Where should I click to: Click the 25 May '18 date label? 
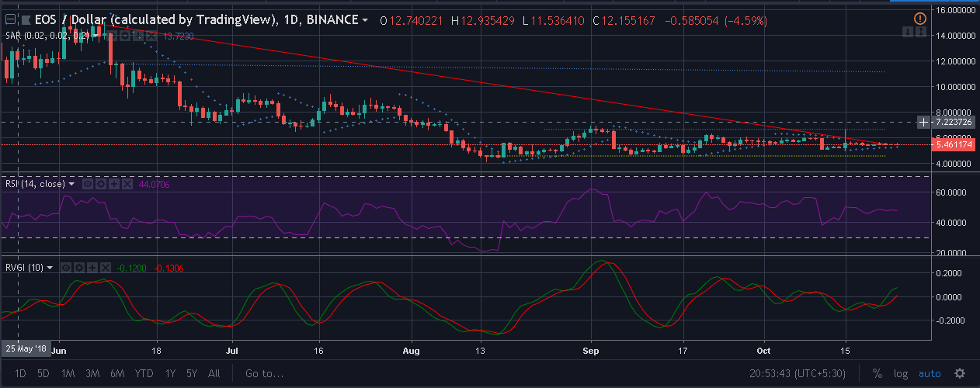(25, 349)
